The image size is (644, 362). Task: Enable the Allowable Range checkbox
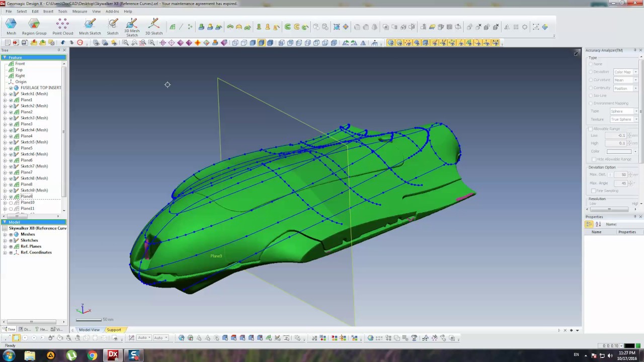(591, 129)
